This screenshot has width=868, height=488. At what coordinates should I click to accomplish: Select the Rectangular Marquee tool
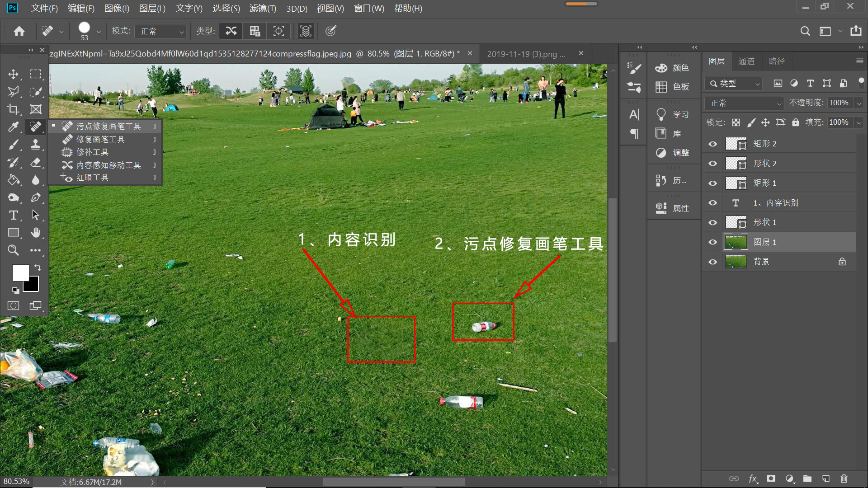coord(36,74)
